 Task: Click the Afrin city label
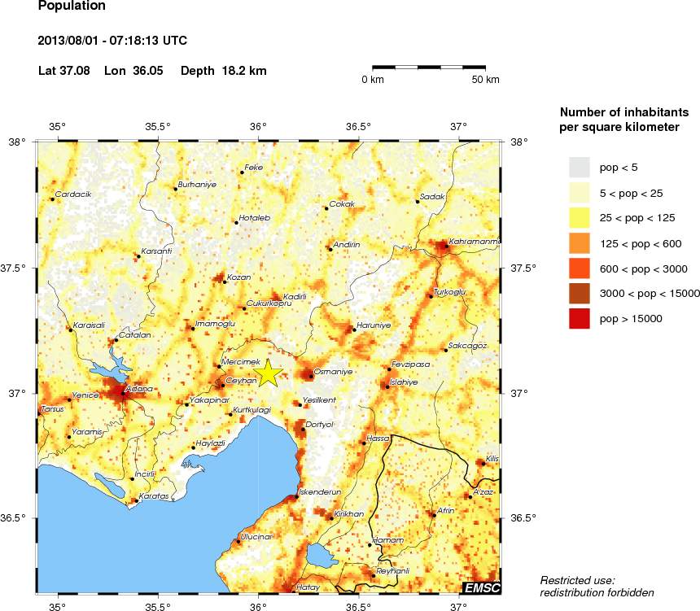[x=445, y=511]
